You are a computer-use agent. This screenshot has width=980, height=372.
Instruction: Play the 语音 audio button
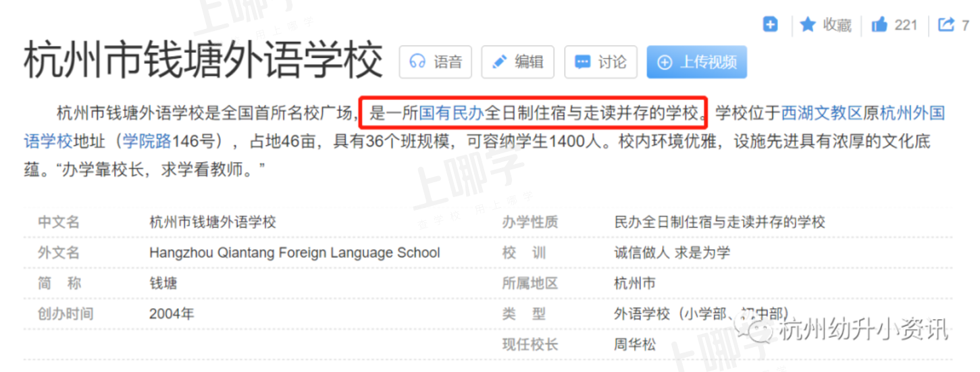436,62
